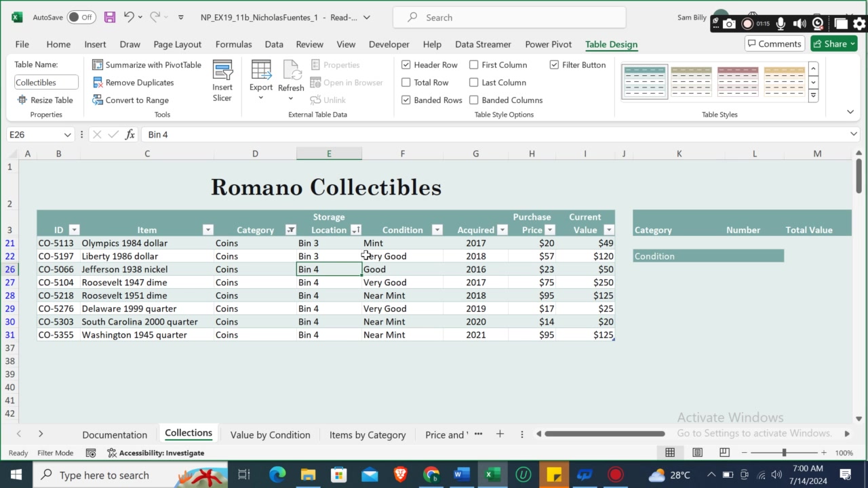Switch to Word on the taskbar
Screen dimensions: 868x488
tap(461, 474)
